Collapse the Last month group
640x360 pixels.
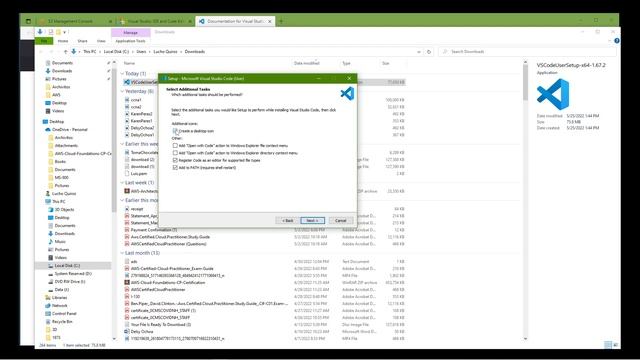pos(122,253)
